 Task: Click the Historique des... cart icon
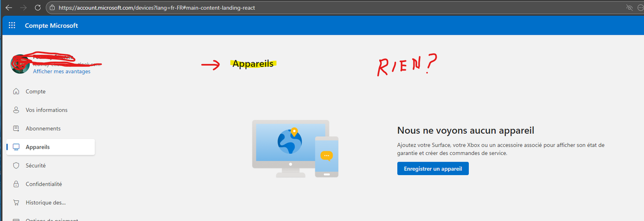click(x=16, y=202)
